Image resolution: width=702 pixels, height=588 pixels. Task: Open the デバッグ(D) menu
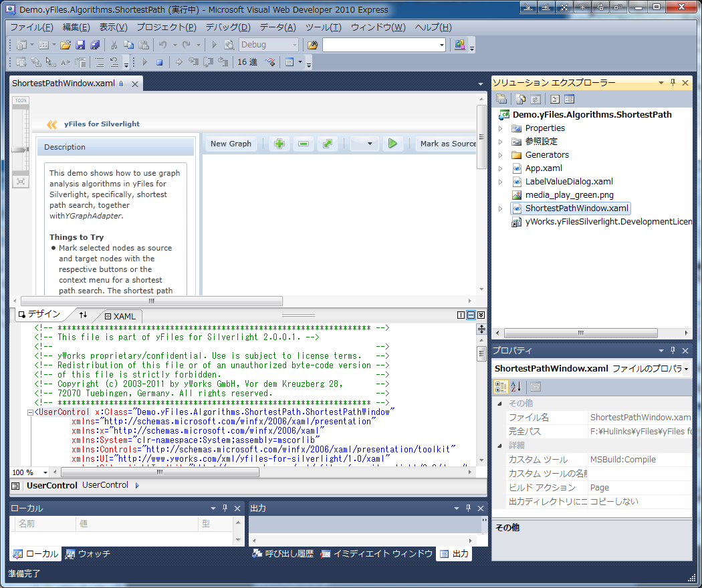coord(228,27)
